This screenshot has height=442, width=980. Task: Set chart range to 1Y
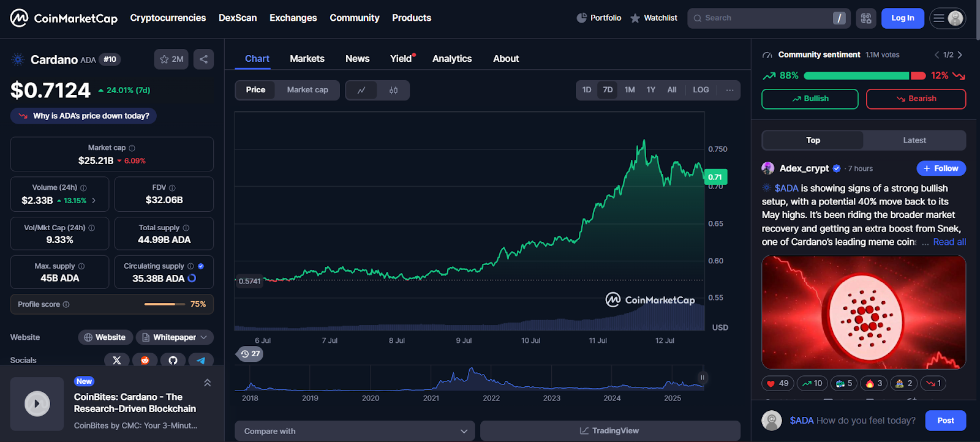point(651,90)
